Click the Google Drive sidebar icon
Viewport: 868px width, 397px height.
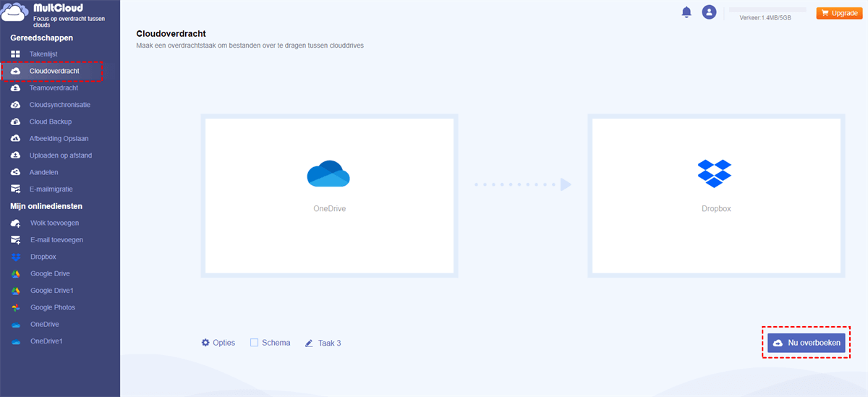(x=16, y=273)
